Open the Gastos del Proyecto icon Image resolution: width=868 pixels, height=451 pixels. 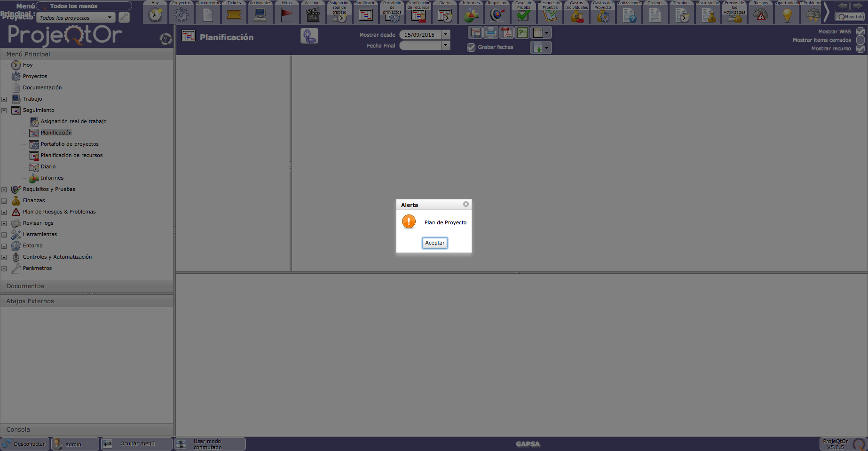pos(603,16)
